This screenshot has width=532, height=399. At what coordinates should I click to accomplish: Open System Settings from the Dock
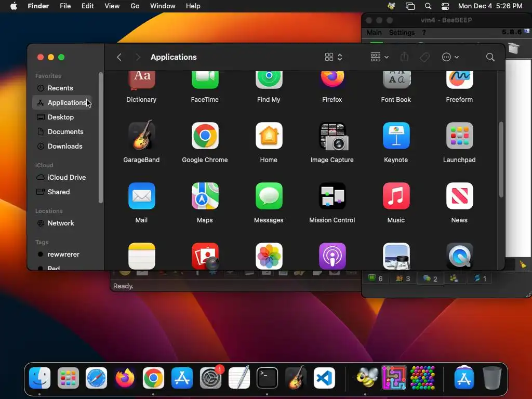coord(210,378)
